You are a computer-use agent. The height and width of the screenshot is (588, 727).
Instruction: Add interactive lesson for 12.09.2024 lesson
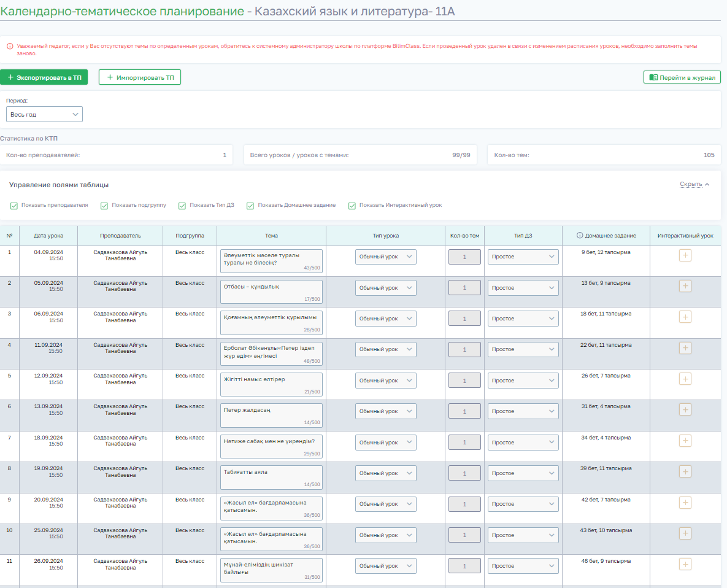pyautogui.click(x=685, y=379)
